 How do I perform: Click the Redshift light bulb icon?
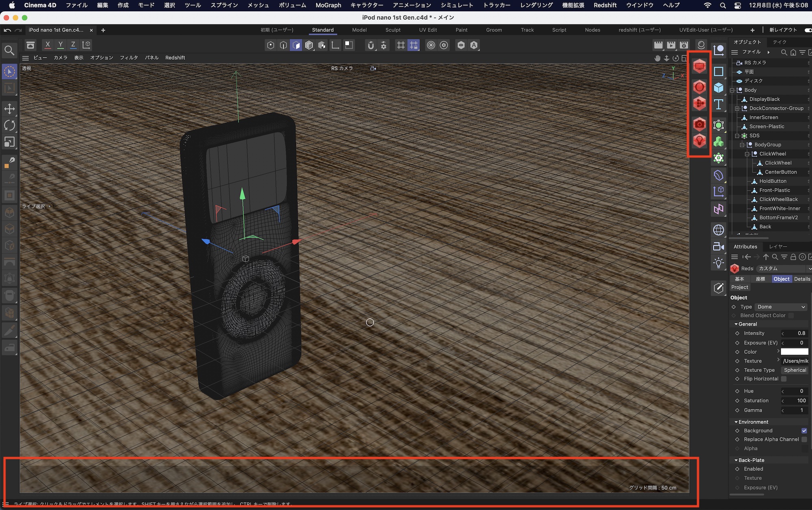[x=699, y=141]
